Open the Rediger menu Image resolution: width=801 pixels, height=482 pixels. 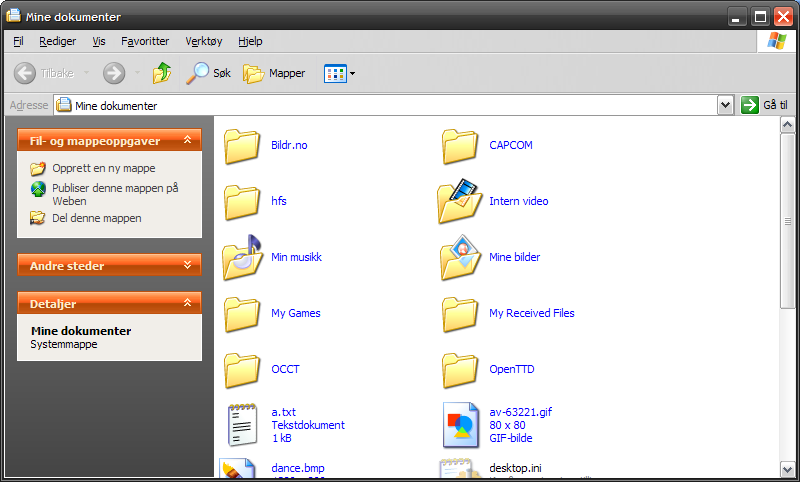58,41
